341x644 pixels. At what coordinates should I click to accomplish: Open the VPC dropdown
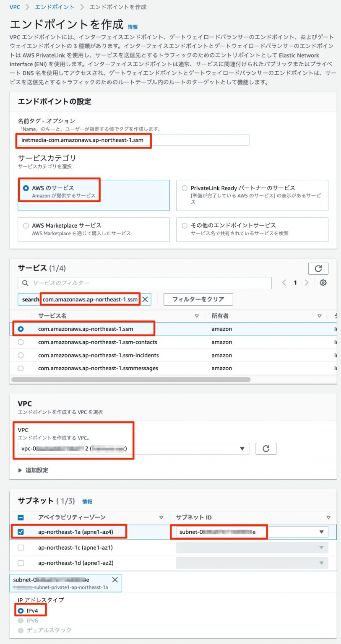pyautogui.click(x=240, y=448)
